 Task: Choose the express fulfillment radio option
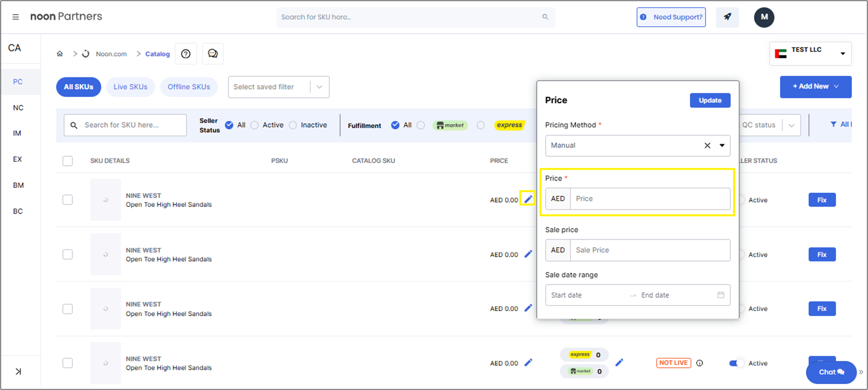[480, 125]
